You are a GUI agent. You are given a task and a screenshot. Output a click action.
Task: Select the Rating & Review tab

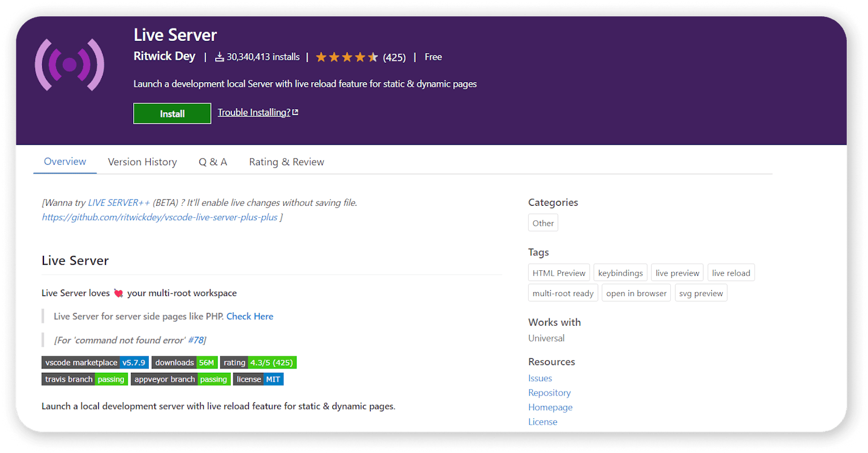point(286,162)
